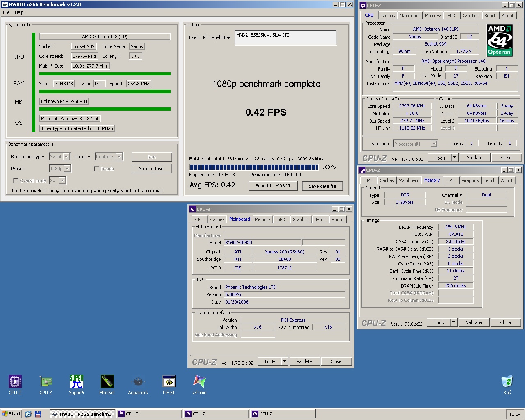Click the AMD Opteron 148 (UP) CPU field
525x420 pixels.
[105, 37]
